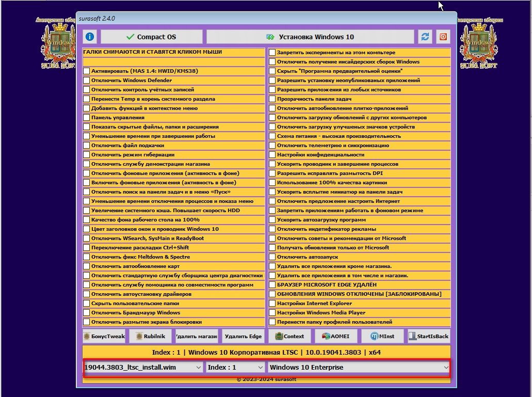Tick Отключить индетификатор рекламы

tap(272, 229)
